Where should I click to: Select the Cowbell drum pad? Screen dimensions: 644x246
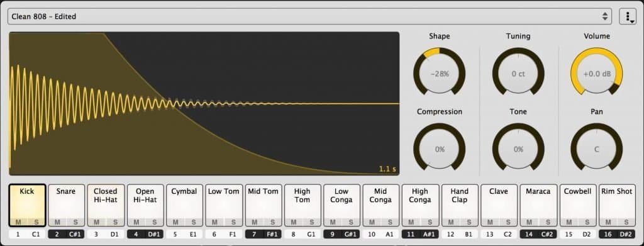click(577, 205)
